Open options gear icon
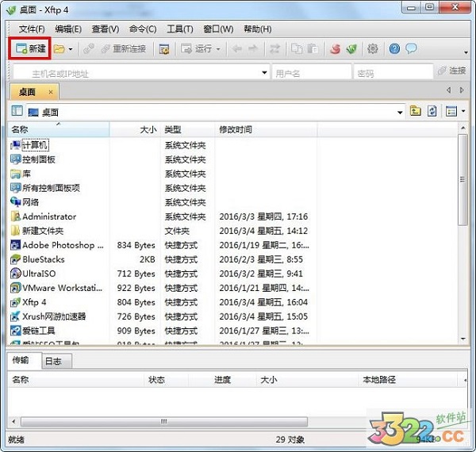 click(373, 48)
